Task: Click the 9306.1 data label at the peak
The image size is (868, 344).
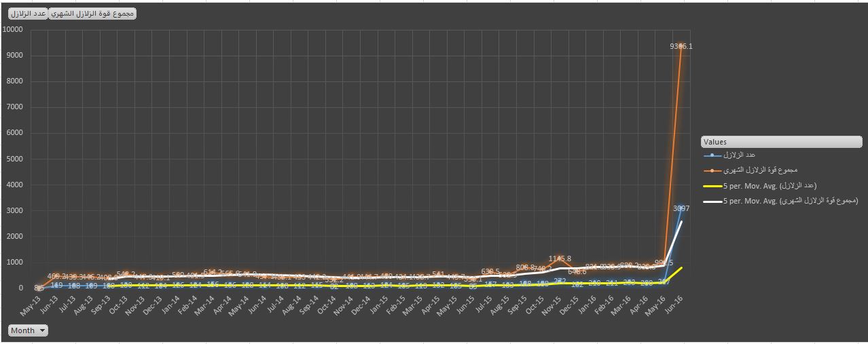Action: [681, 46]
